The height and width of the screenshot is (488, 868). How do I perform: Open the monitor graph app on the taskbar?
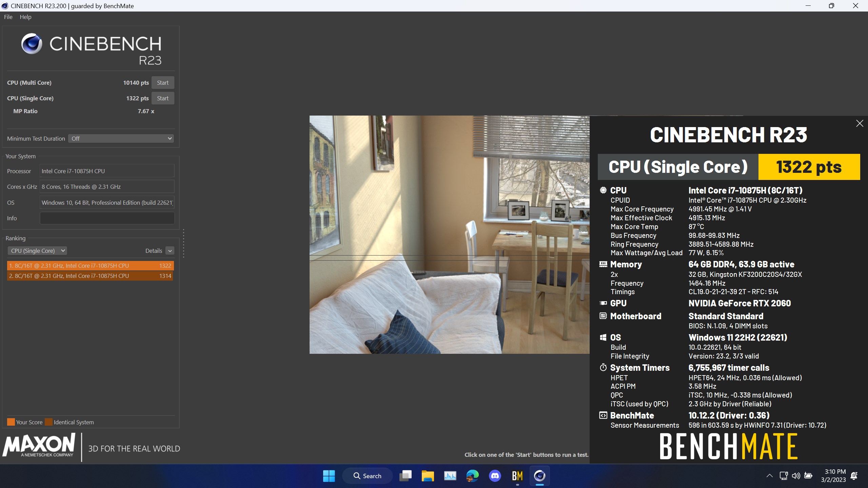(x=450, y=476)
